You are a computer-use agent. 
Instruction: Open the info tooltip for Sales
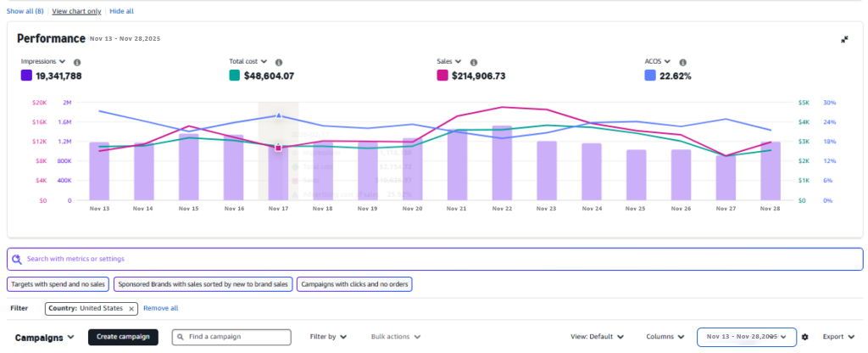474,62
